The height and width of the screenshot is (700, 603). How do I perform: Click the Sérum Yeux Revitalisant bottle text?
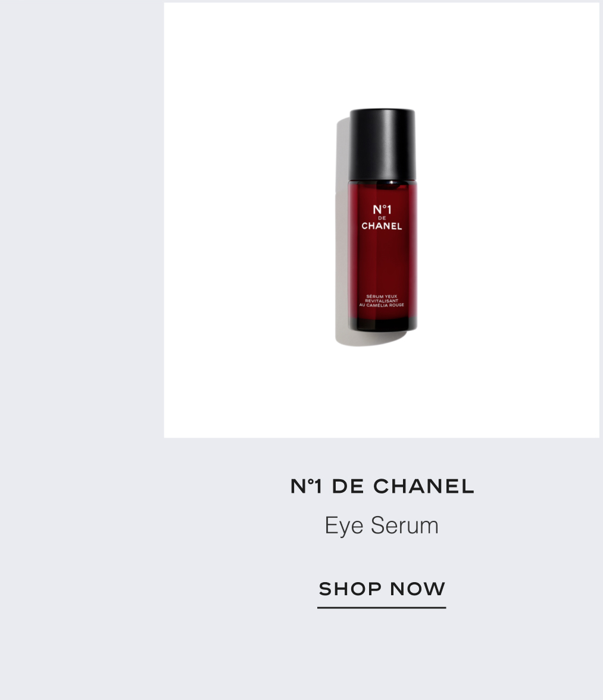tap(382, 301)
